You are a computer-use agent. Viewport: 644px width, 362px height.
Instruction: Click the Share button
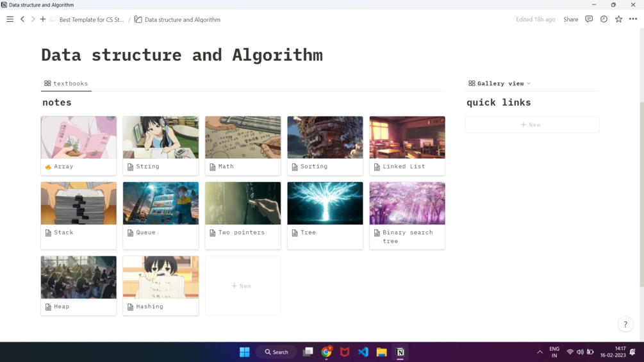tap(570, 19)
